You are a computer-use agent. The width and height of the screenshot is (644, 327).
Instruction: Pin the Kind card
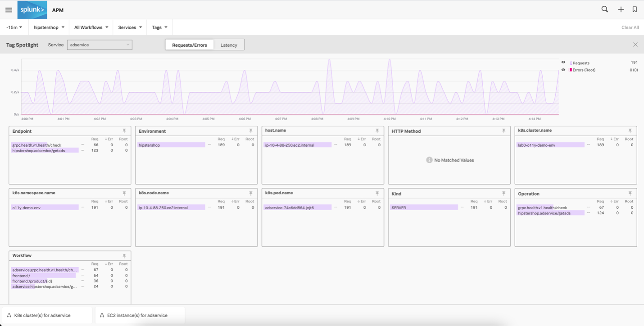(x=503, y=193)
